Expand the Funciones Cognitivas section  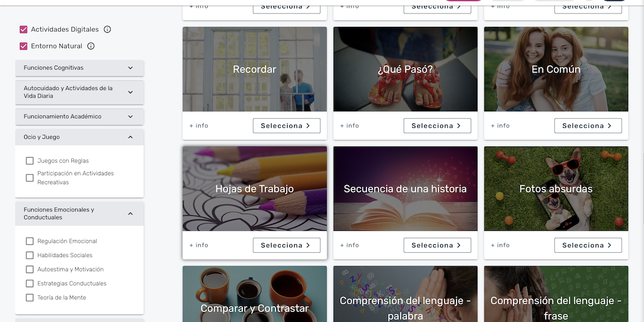click(x=79, y=68)
